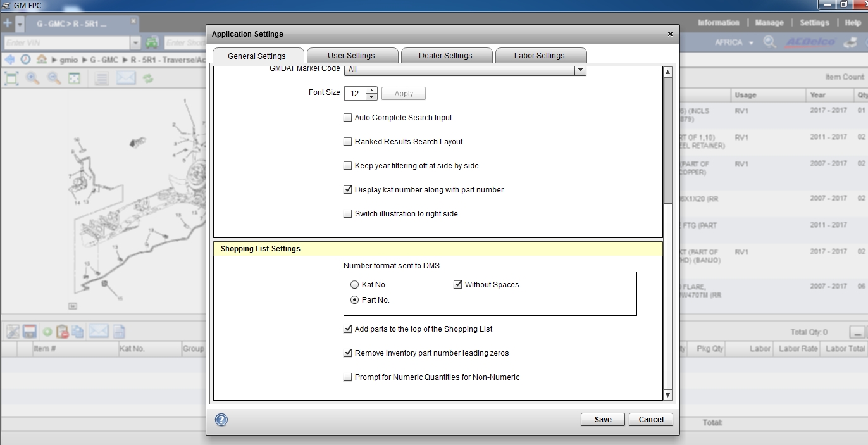Go to the home icon in the breadcrumb
Viewport: 868px width, 445px height.
(41, 60)
